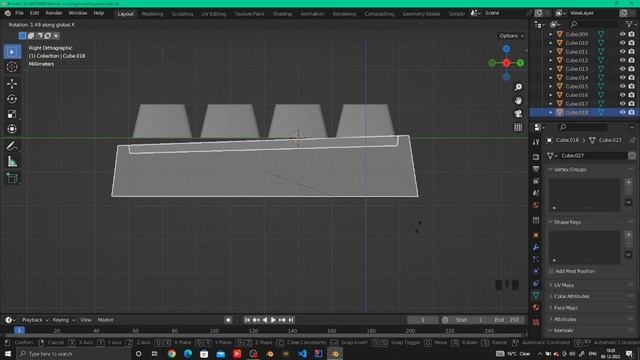Click the timeline View menu

click(x=86, y=320)
